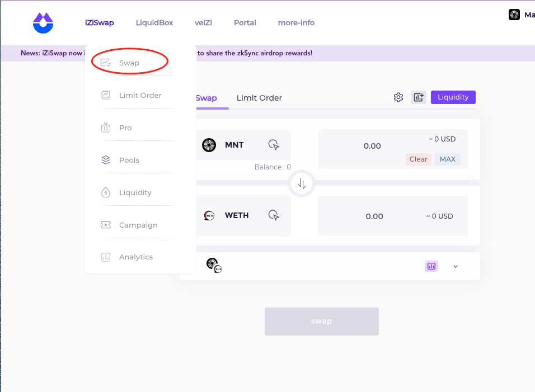Click the Clear amount button
Viewport: 535px width, 392px height.
point(418,159)
